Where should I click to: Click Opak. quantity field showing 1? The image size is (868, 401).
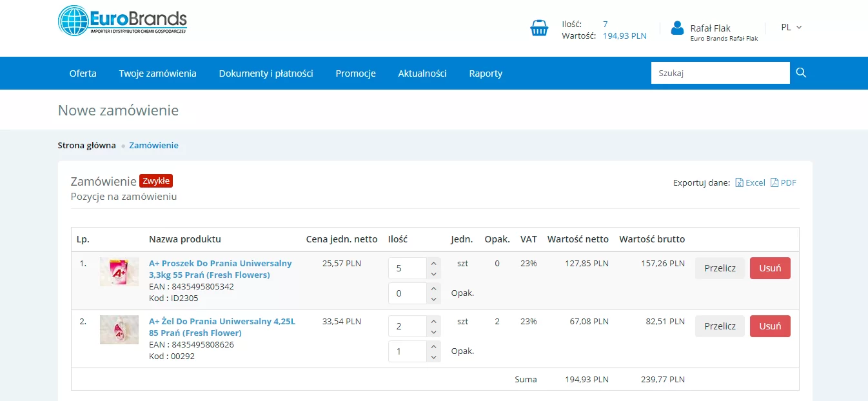408,351
